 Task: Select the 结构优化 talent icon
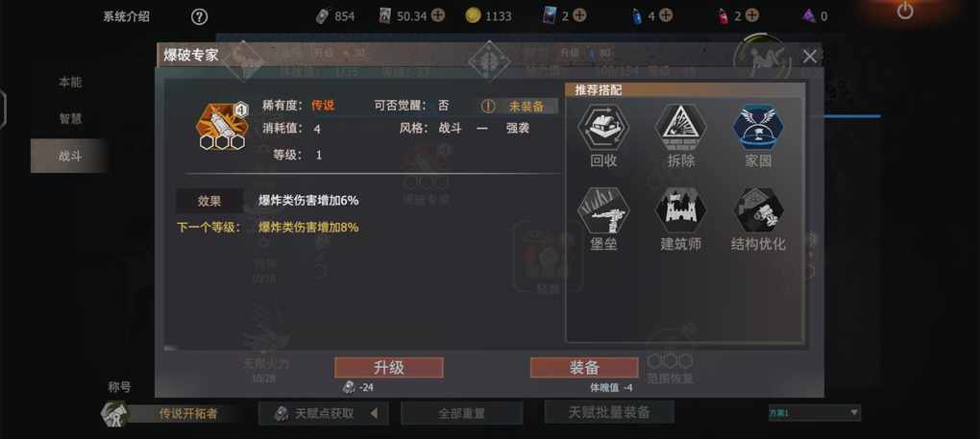[x=758, y=210]
